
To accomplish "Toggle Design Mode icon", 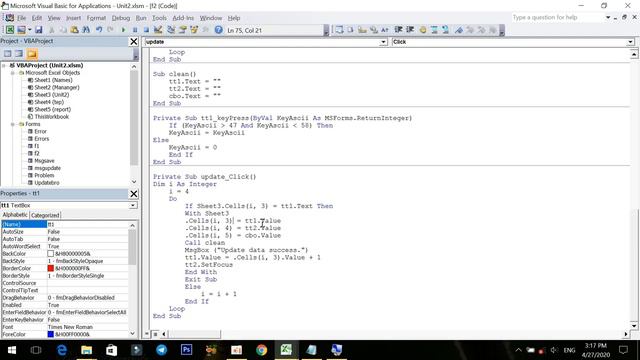I will tap(158, 30).
